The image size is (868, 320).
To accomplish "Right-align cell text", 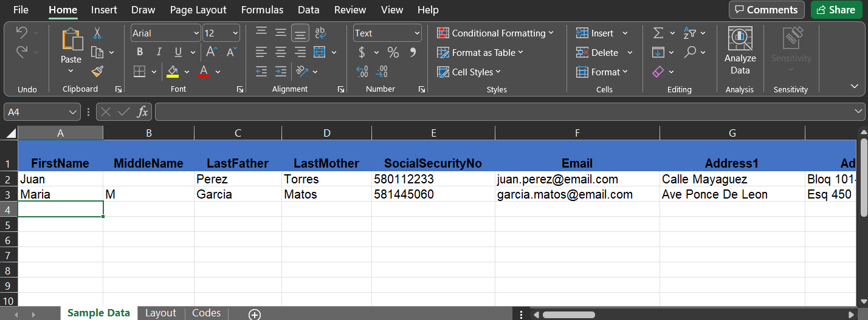I will pyautogui.click(x=300, y=52).
